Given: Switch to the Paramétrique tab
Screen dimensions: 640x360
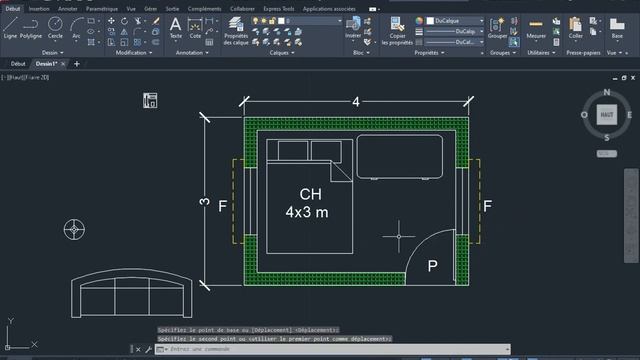Looking at the screenshot, I should (x=102, y=9).
